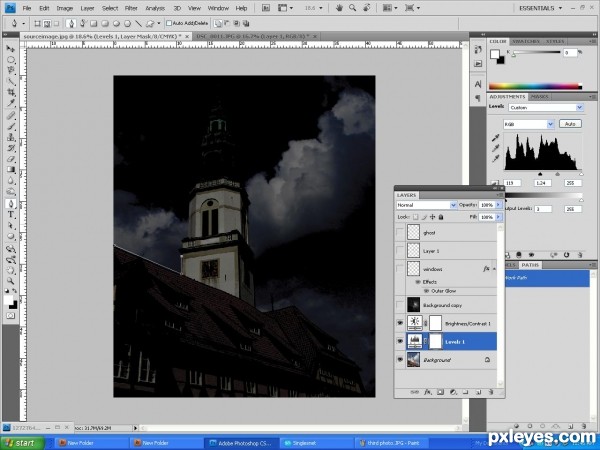Switch to the Swatches tab
Viewport: 600px width, 450px height.
coord(526,41)
